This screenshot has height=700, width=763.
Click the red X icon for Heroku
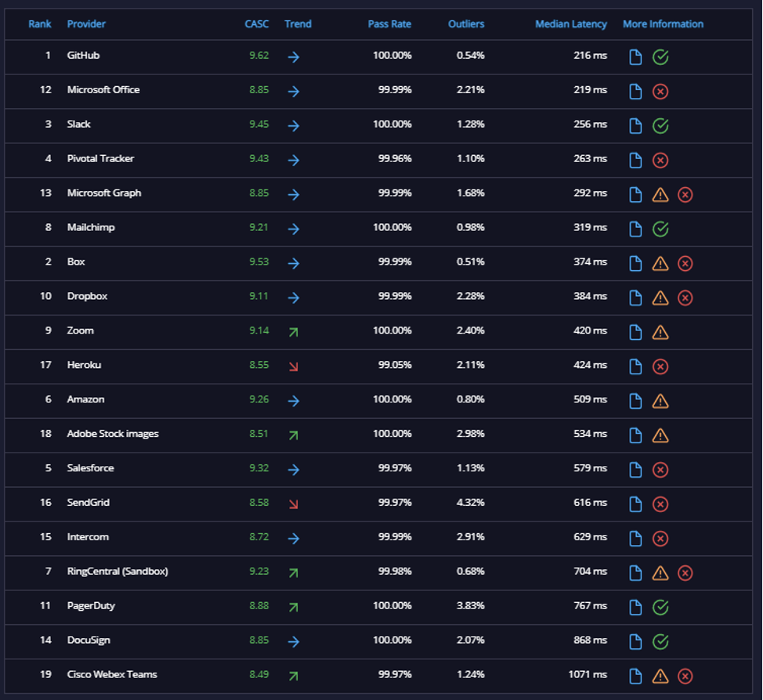tap(660, 366)
